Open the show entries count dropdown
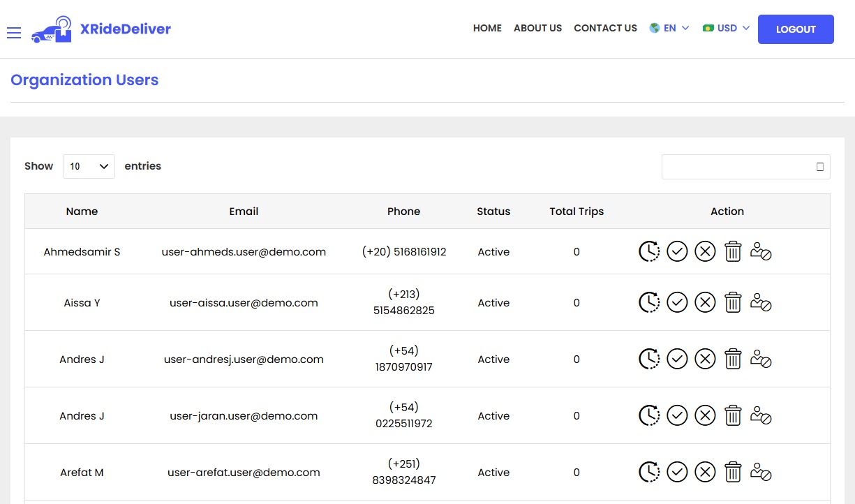 (x=89, y=166)
